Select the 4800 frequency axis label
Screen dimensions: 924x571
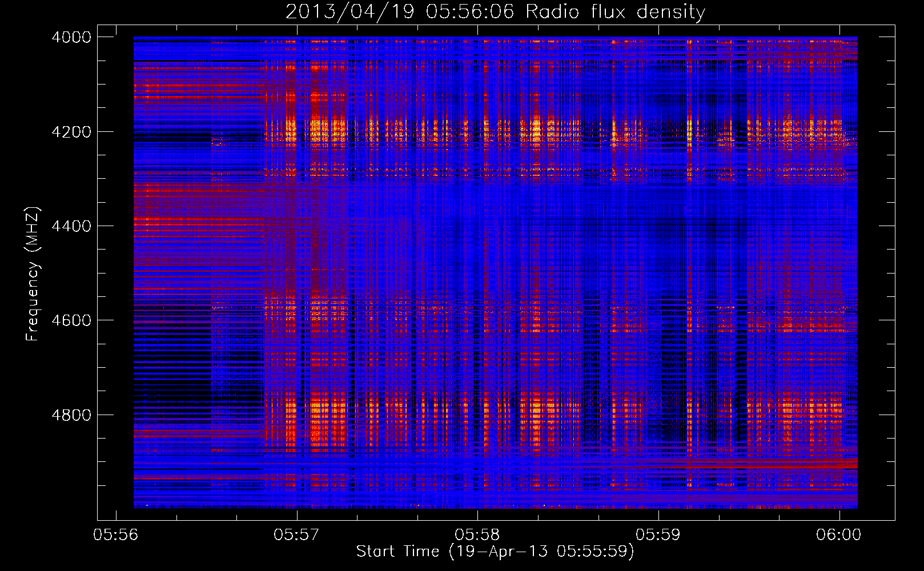pos(71,415)
